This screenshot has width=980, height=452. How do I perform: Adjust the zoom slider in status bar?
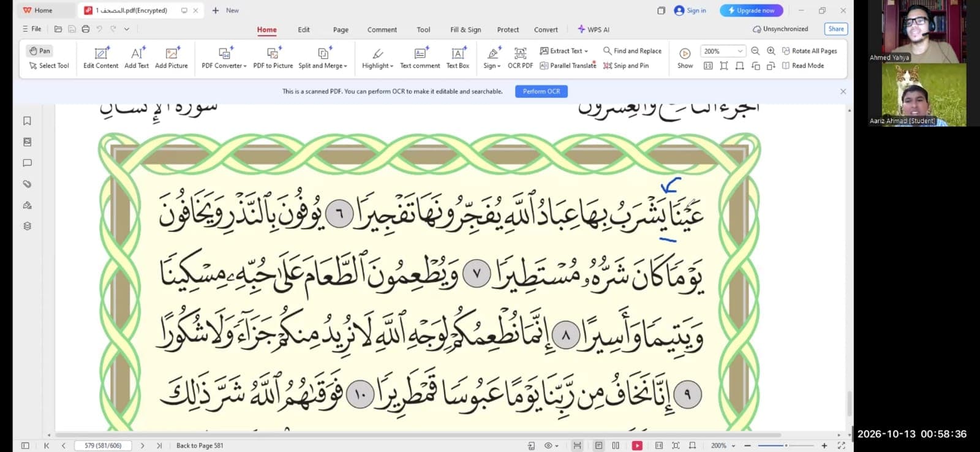pos(786,445)
